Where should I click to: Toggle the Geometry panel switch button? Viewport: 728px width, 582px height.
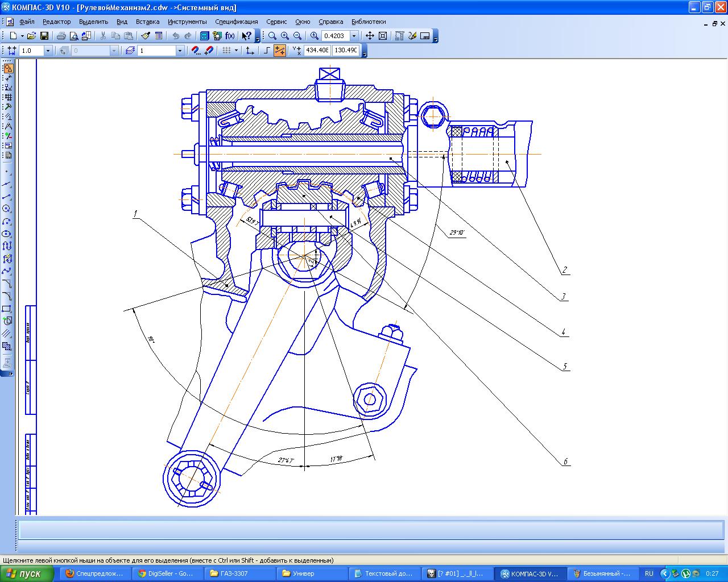pos(8,68)
